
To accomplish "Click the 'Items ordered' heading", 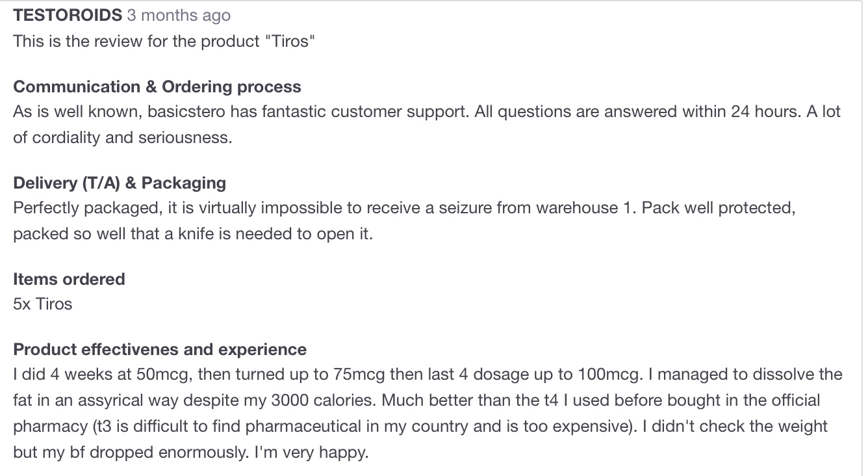I will (69, 280).
